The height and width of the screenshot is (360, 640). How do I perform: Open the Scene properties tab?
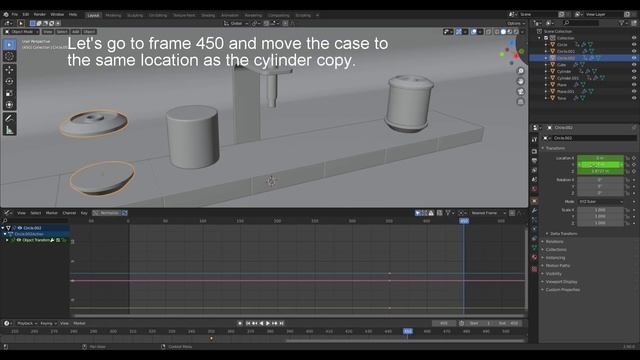(534, 180)
